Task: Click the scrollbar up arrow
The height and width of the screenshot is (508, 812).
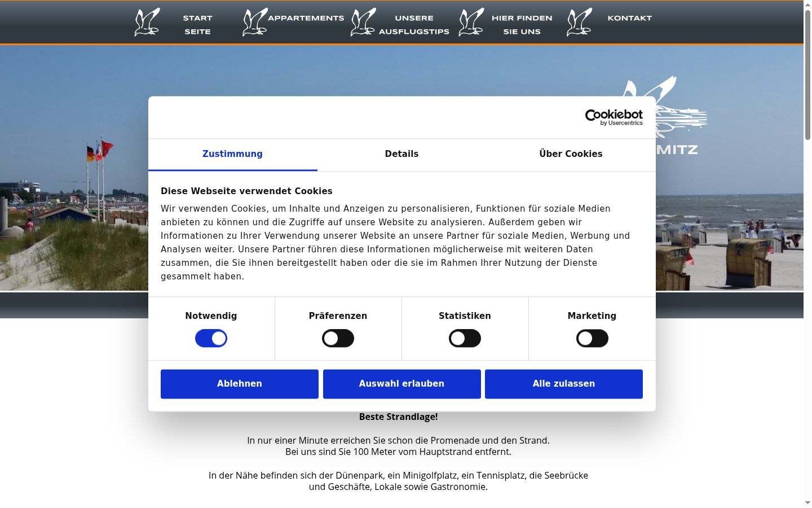Action: tap(807, 5)
